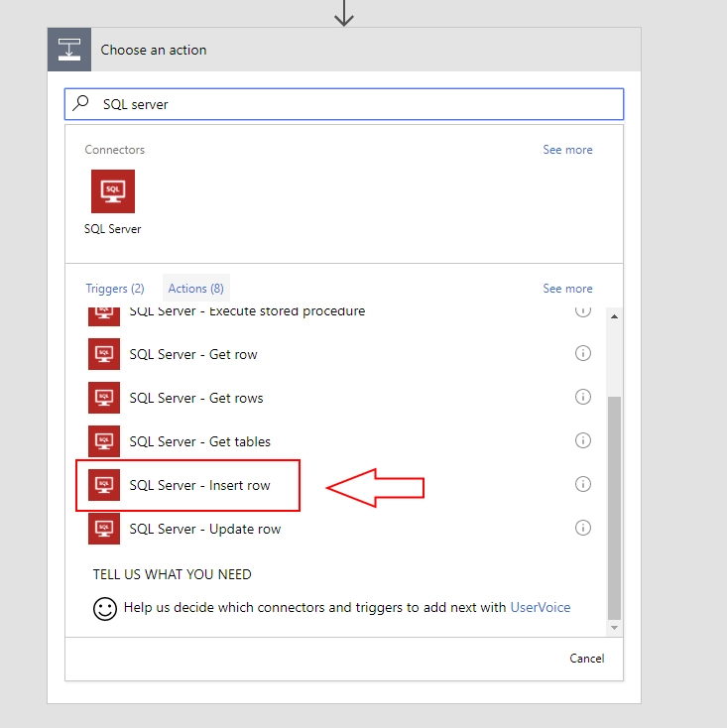
Task: Click the SQL icon for Insert row
Action: (x=104, y=485)
